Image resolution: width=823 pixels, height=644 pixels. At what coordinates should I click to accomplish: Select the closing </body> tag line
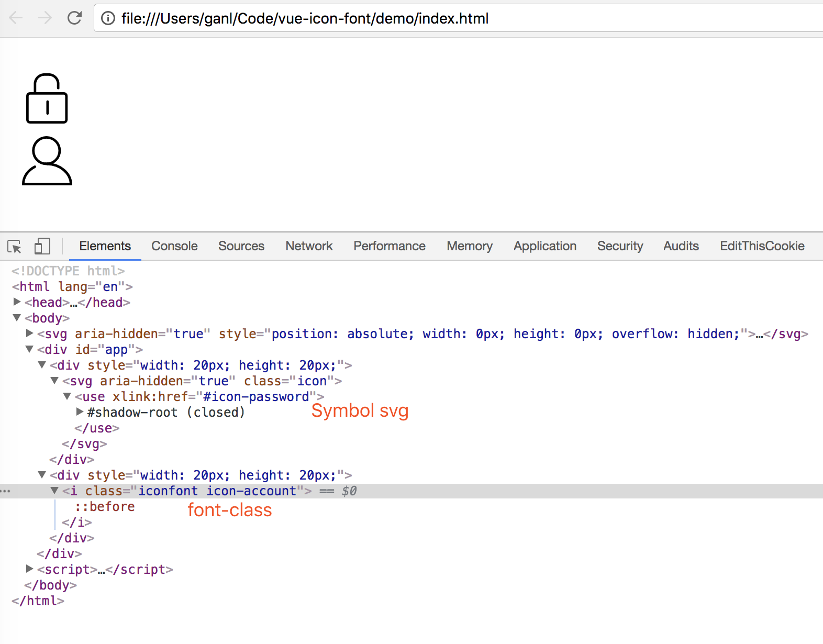coord(50,585)
